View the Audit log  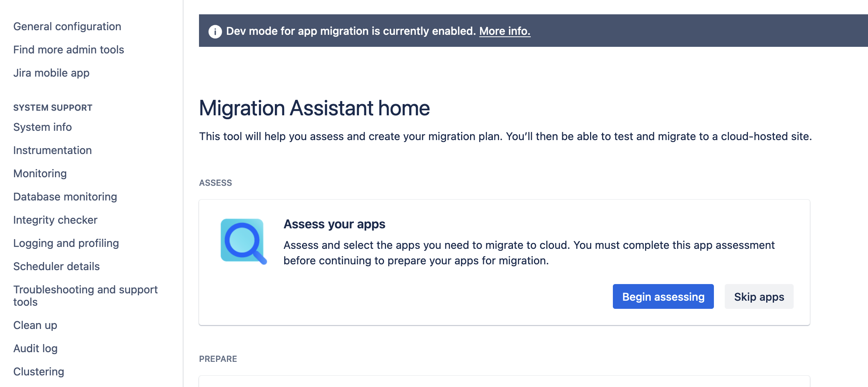(35, 348)
